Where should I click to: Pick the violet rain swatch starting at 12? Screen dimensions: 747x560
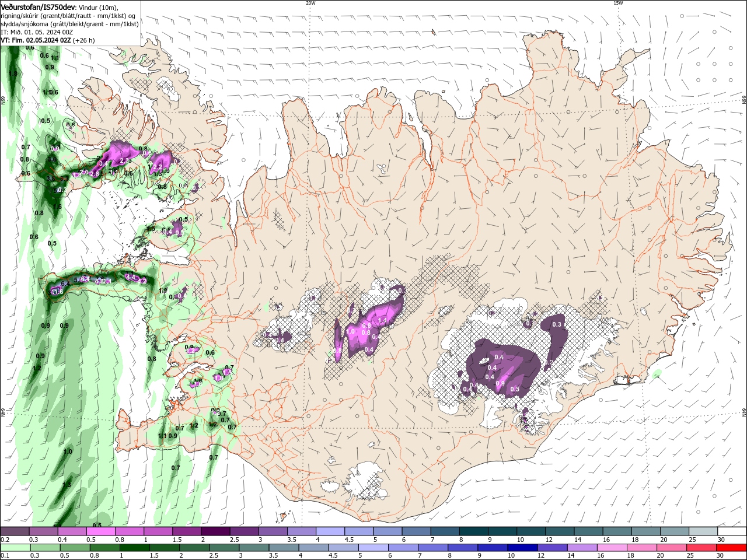click(x=551, y=548)
